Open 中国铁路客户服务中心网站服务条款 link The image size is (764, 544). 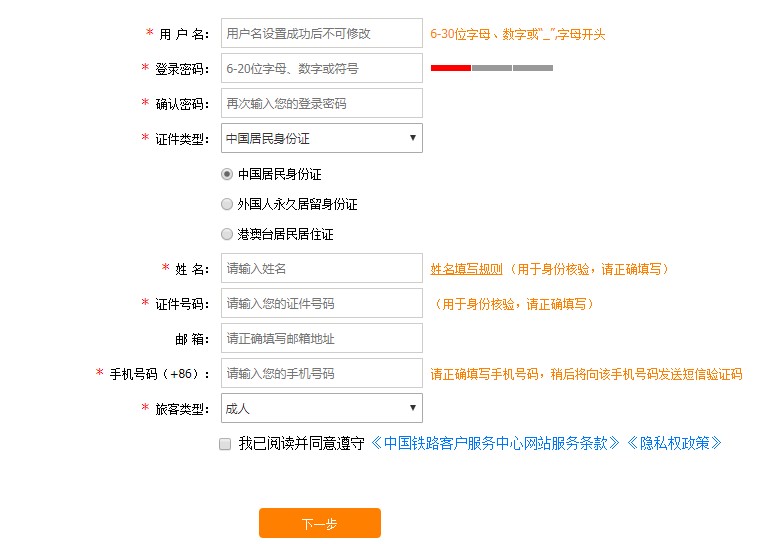(495, 443)
